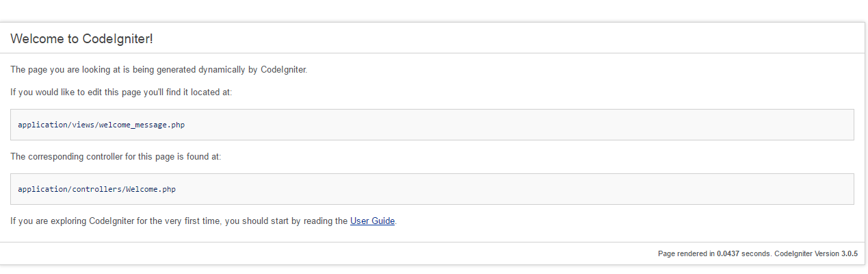
Task: Click the "If you would like to edit" paragraph
Action: pos(121,92)
